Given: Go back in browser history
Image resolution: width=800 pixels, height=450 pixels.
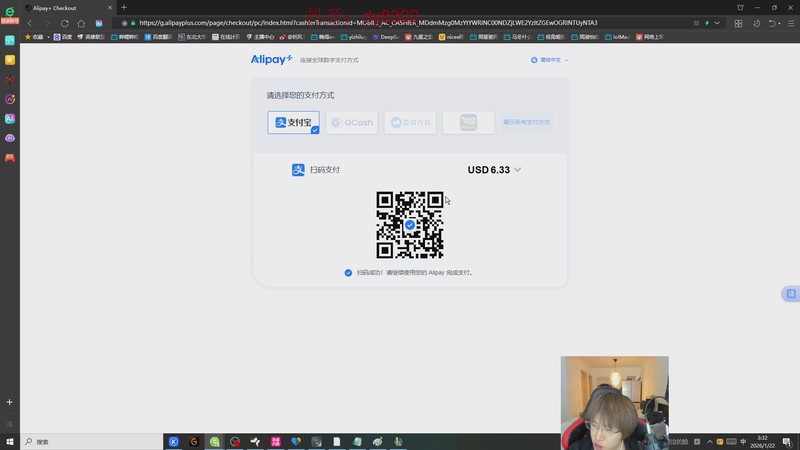Looking at the screenshot, I should click(x=30, y=23).
